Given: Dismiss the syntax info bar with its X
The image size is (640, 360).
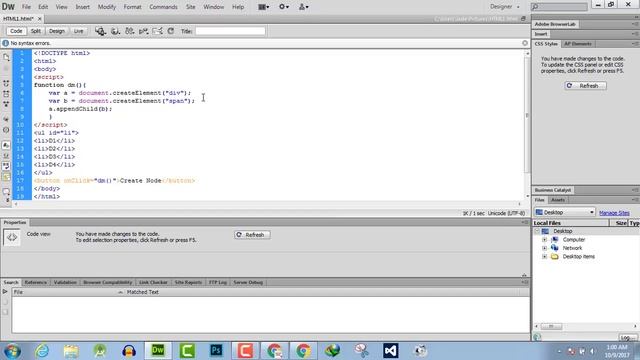Looking at the screenshot, I should pyautogui.click(x=525, y=43).
